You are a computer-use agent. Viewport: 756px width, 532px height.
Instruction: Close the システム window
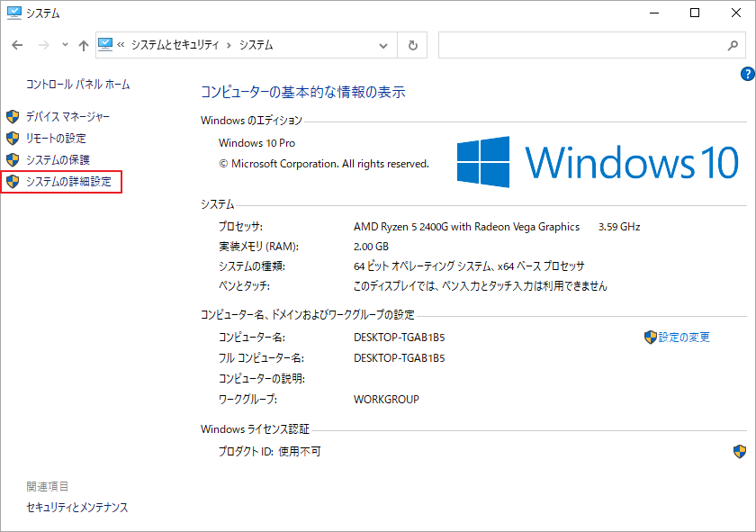(736, 13)
